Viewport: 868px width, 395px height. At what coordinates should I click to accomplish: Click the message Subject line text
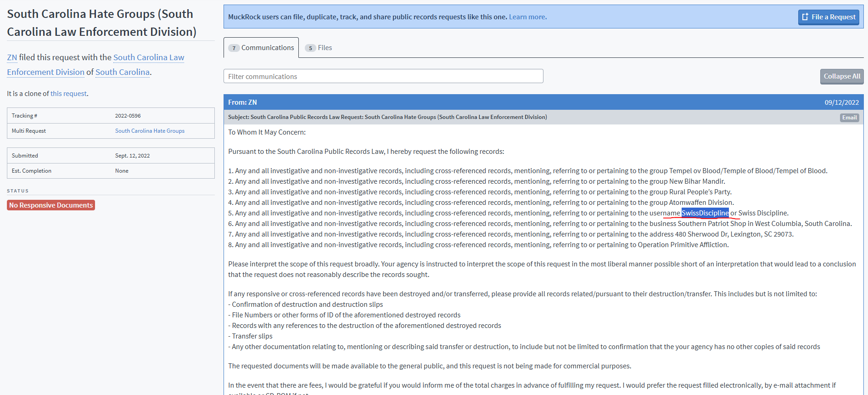(x=387, y=117)
